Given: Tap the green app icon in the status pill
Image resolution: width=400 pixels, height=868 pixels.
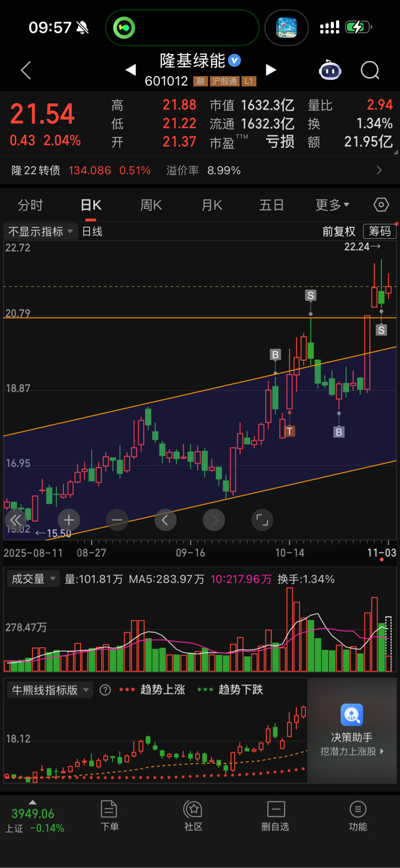Looking at the screenshot, I should [x=124, y=27].
